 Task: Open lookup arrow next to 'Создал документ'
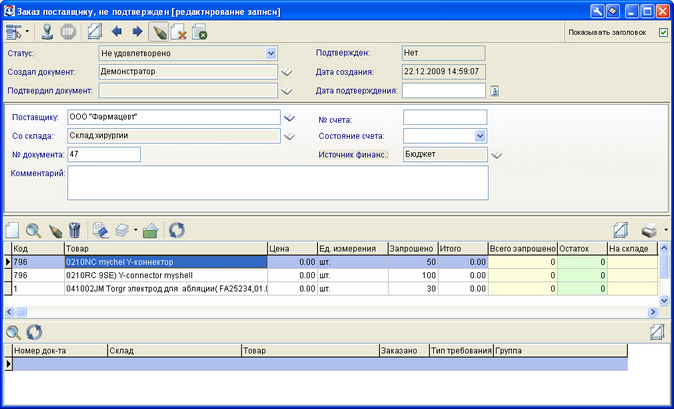(287, 73)
